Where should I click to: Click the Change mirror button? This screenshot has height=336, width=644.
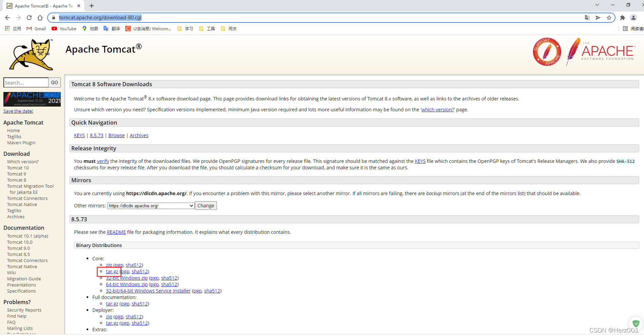coord(206,206)
